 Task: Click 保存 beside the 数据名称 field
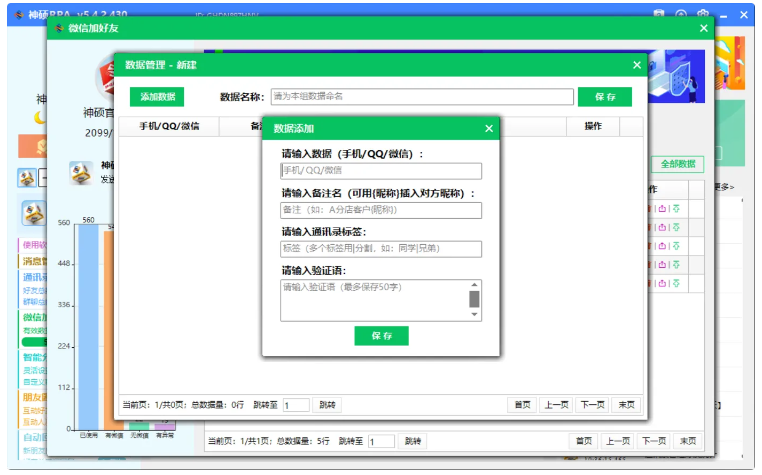605,97
